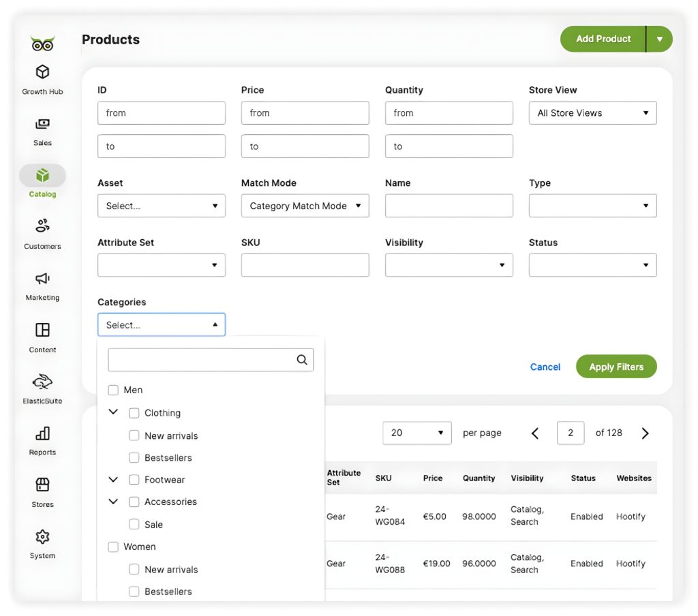Select the Catalog sidebar menu item
The width and height of the screenshot is (698, 616).
click(42, 182)
